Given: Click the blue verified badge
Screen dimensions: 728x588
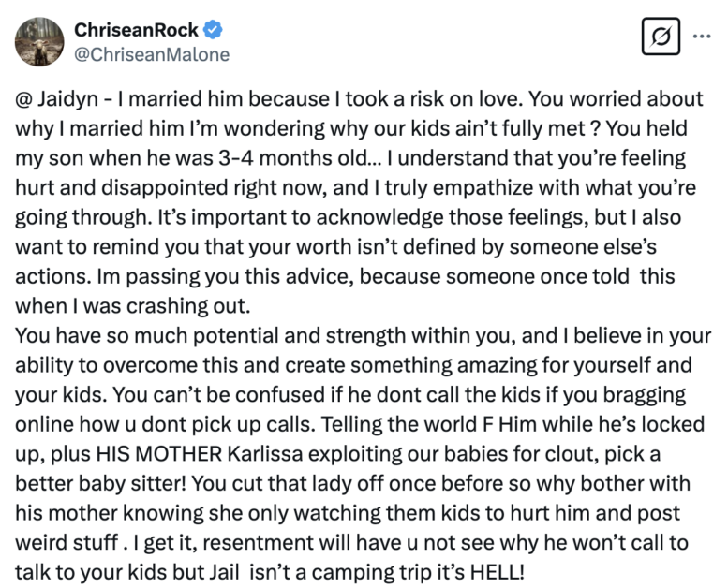Looking at the screenshot, I should point(213,30).
